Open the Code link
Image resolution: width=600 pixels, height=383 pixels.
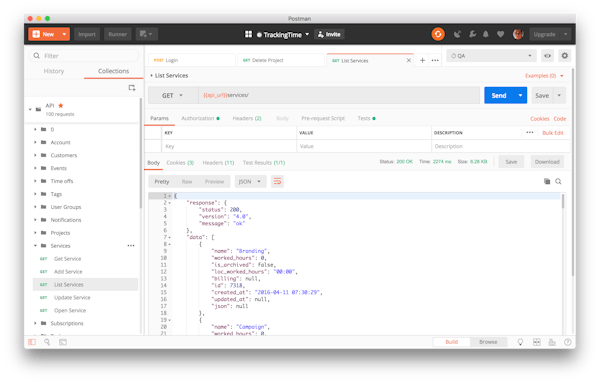pyautogui.click(x=559, y=119)
